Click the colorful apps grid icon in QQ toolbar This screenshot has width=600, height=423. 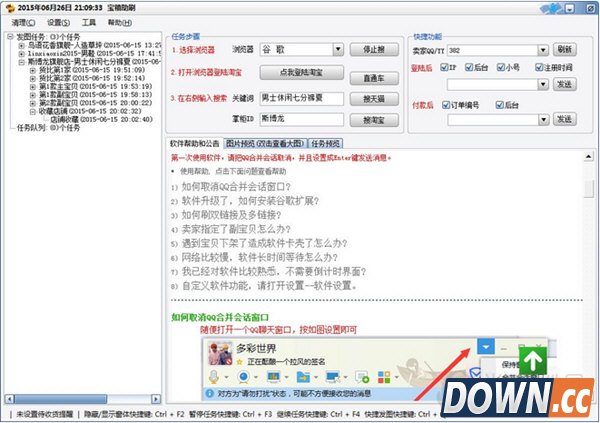click(384, 377)
